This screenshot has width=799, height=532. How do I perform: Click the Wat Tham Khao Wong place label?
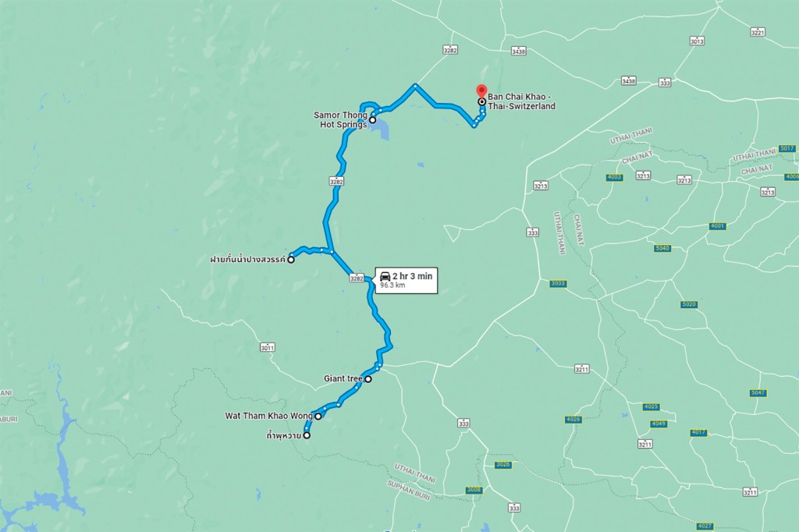click(268, 416)
